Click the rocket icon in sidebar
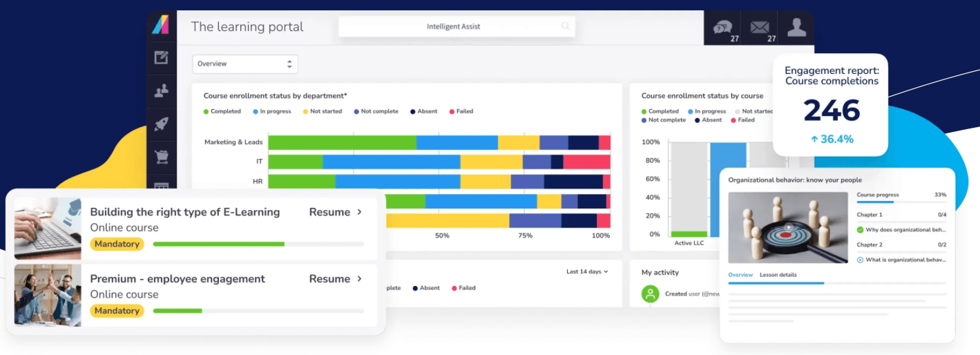The height and width of the screenshot is (355, 980). (161, 124)
